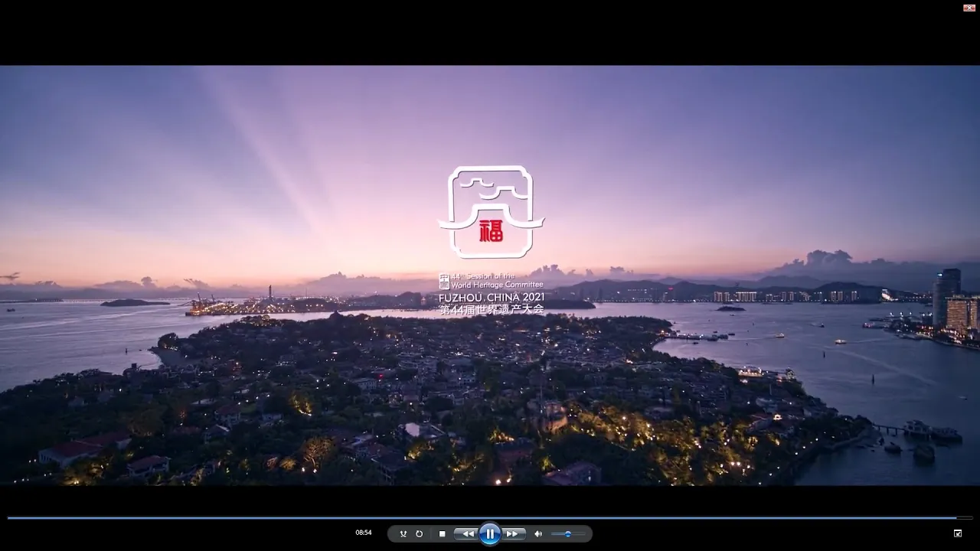Toggle the repeat button
Viewport: 980px width, 551px height.
click(x=420, y=533)
